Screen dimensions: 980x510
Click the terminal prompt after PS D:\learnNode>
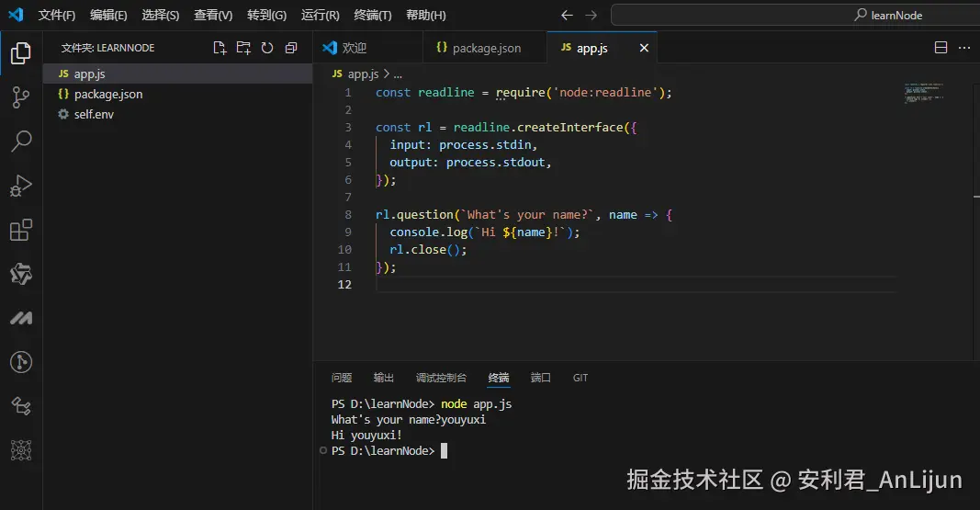[444, 450]
